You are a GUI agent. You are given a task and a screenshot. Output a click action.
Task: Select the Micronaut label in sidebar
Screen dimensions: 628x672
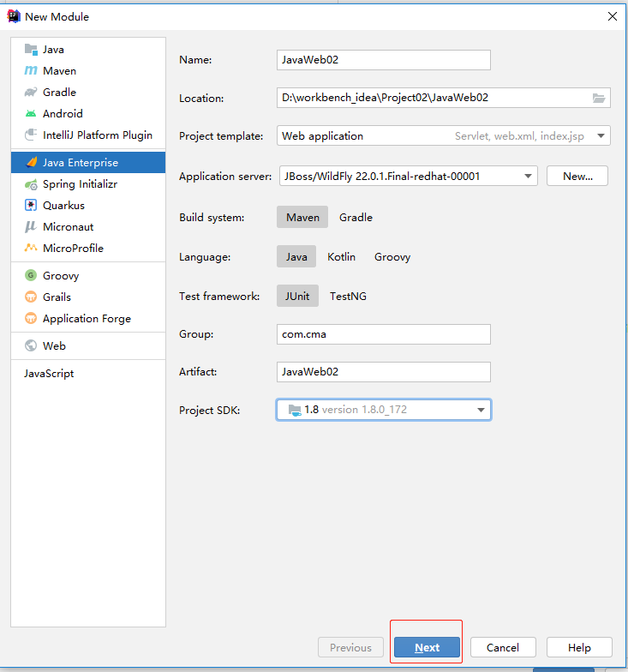point(69,226)
